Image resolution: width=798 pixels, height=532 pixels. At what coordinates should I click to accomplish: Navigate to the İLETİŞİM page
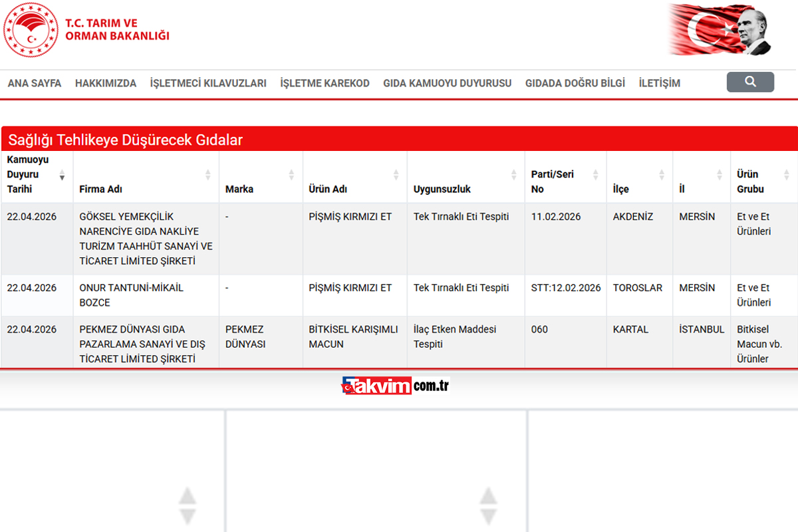[659, 83]
